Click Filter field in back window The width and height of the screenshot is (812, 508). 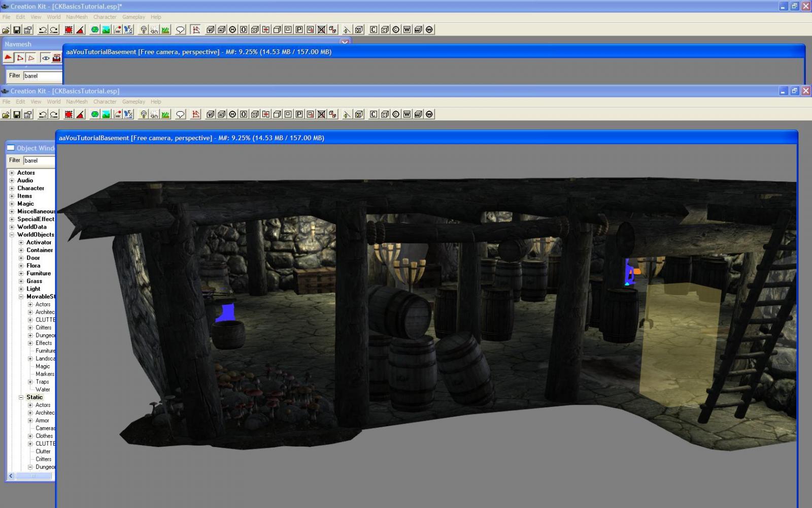click(x=43, y=76)
